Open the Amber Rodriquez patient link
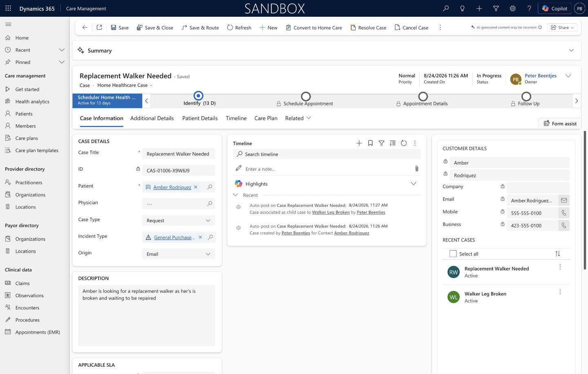This screenshot has height=374, width=588. pyautogui.click(x=172, y=187)
